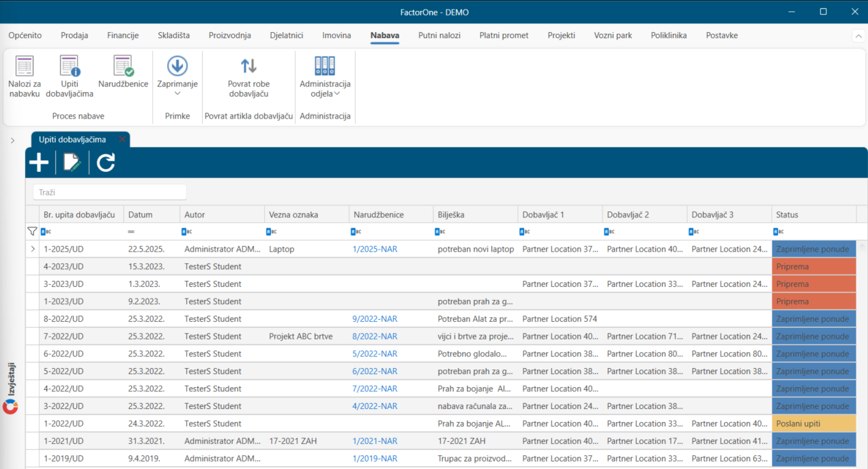Click Projekt ABC brtve cell
The height and width of the screenshot is (469, 868).
306,337
